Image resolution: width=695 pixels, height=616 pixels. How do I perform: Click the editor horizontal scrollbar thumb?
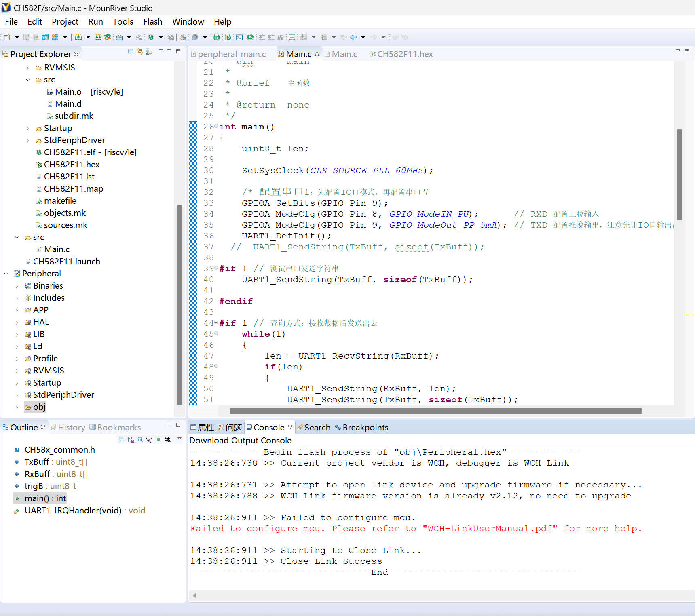[x=435, y=411]
